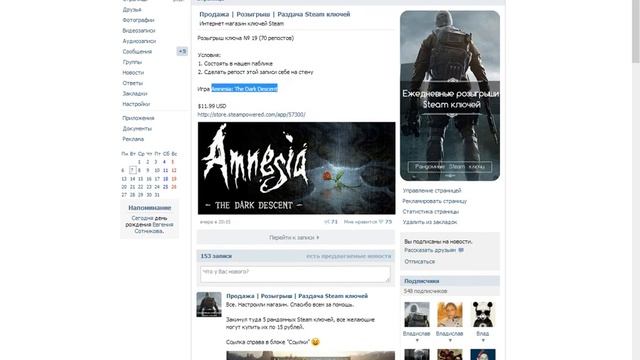The height and width of the screenshot is (360, 640).
Task: Open Закладки bookmarks
Action: pyautogui.click(x=135, y=93)
